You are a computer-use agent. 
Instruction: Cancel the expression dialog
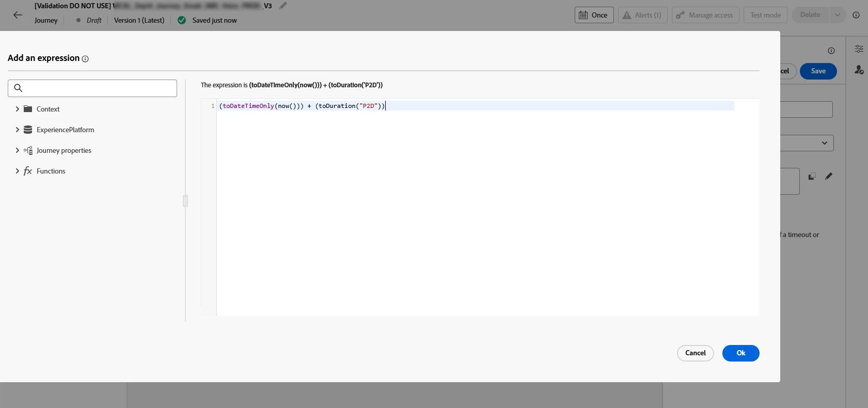(x=695, y=353)
